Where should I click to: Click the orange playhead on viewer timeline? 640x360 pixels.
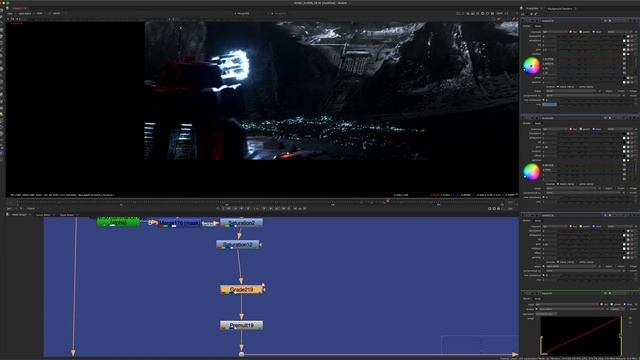tap(387, 201)
